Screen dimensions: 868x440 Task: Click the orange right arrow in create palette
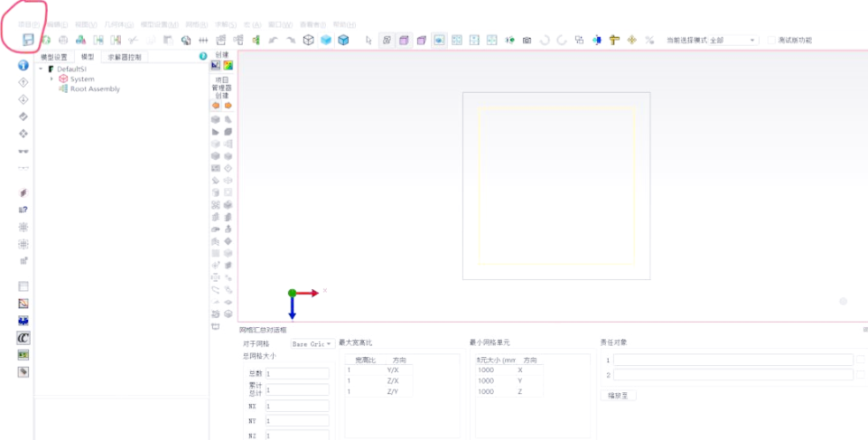229,105
